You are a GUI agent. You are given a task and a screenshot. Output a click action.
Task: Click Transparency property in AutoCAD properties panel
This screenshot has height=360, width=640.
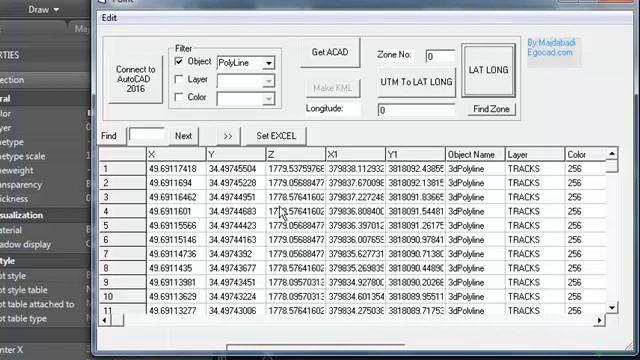tap(21, 185)
